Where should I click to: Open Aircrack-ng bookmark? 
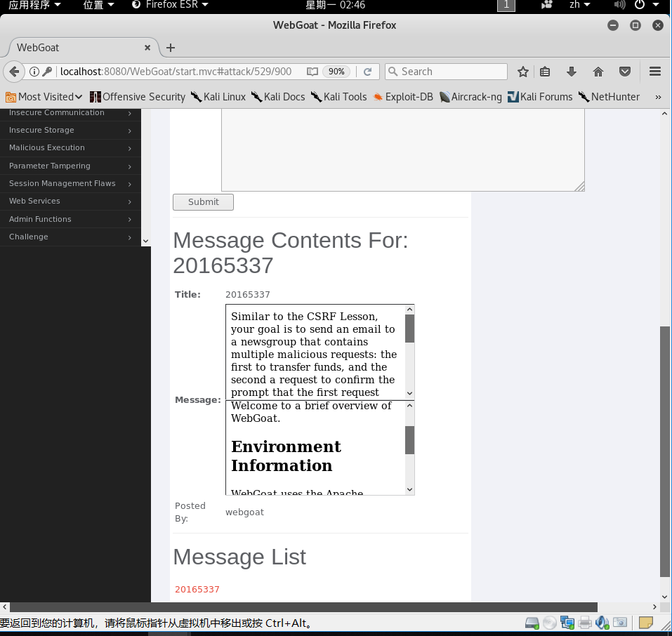pyautogui.click(x=470, y=97)
